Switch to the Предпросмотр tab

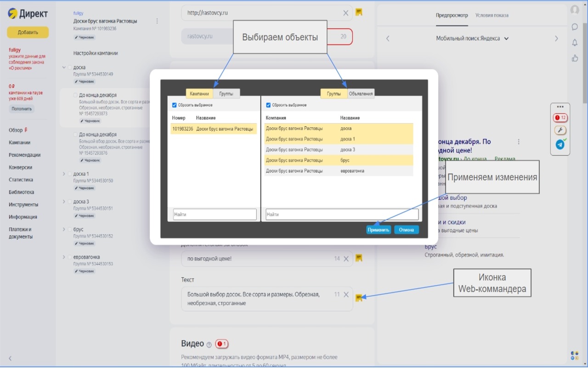coord(452,15)
